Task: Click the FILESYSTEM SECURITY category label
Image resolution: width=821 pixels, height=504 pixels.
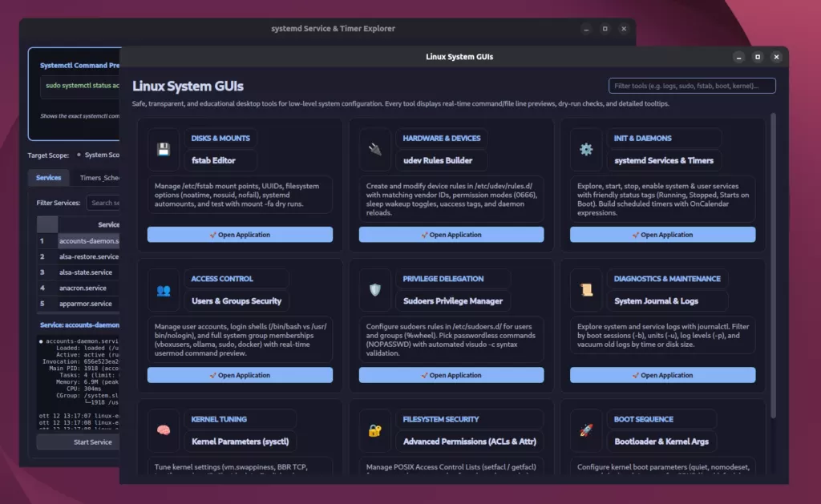Action: (x=441, y=420)
